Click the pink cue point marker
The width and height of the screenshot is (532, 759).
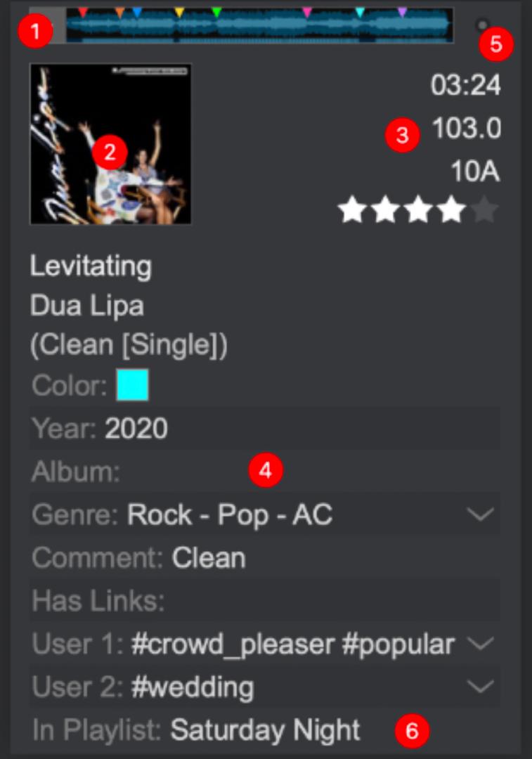307,12
